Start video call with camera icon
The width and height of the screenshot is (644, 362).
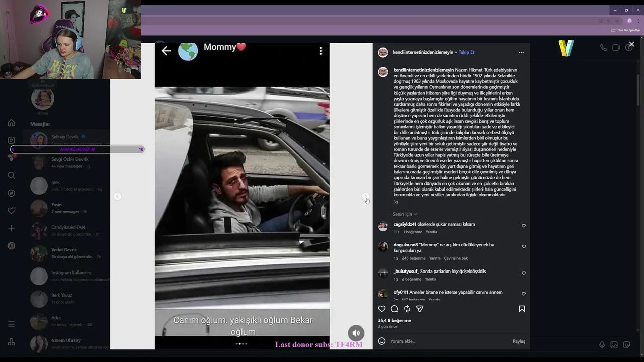pyautogui.click(x=616, y=48)
